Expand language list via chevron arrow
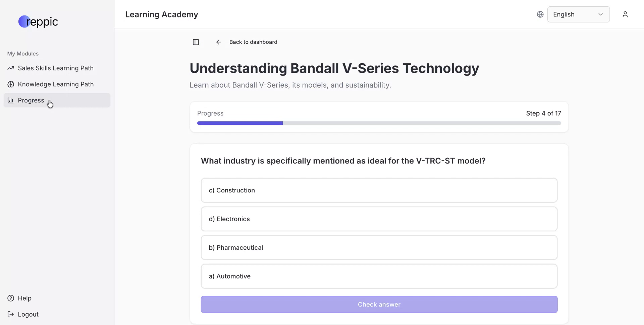 click(600, 14)
